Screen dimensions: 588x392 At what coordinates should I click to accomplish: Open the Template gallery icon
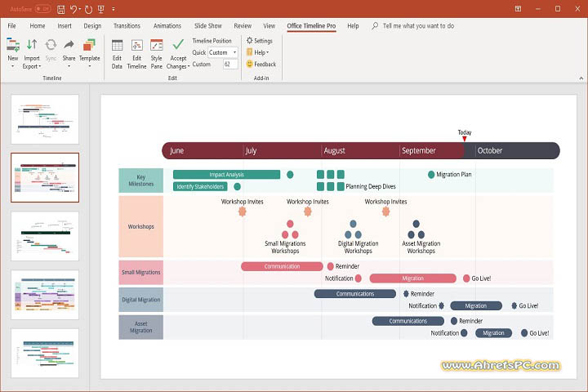tap(89, 46)
